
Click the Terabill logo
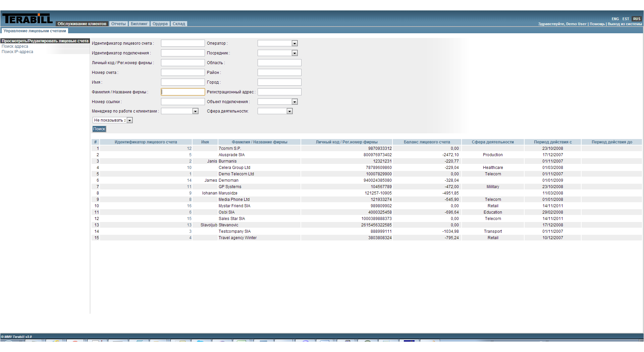pos(28,19)
